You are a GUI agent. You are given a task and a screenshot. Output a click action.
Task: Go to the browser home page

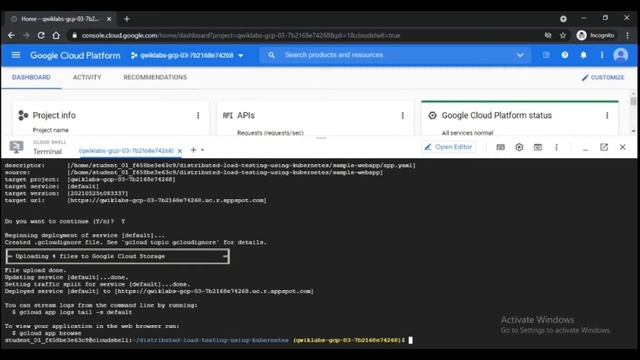tap(56, 36)
